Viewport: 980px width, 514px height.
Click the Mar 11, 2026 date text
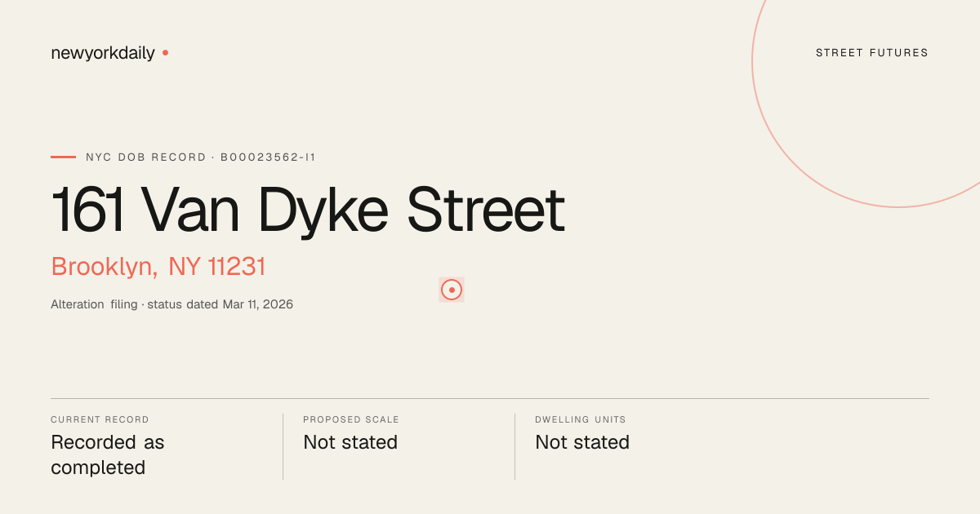(257, 304)
